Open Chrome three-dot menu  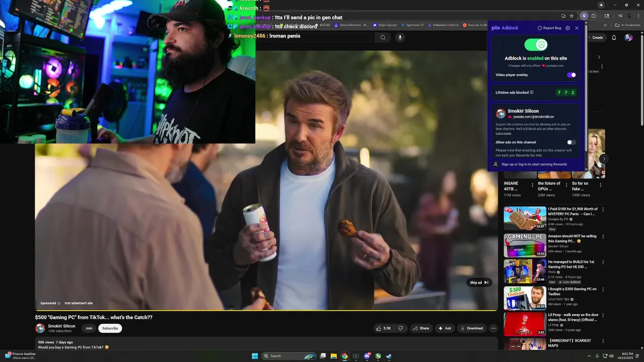coord(638,16)
